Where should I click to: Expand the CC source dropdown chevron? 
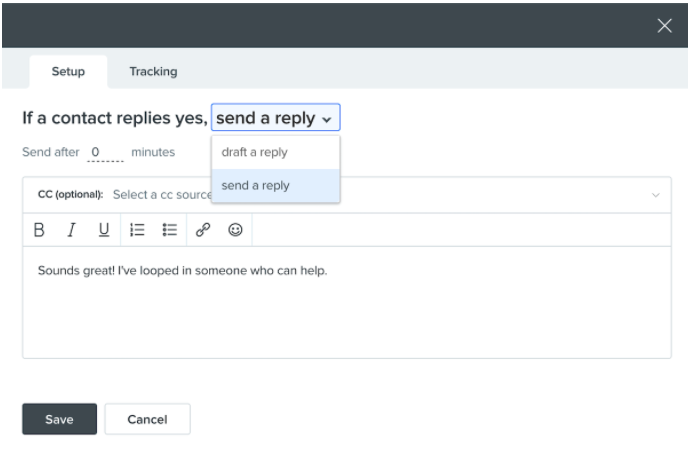pos(655,195)
